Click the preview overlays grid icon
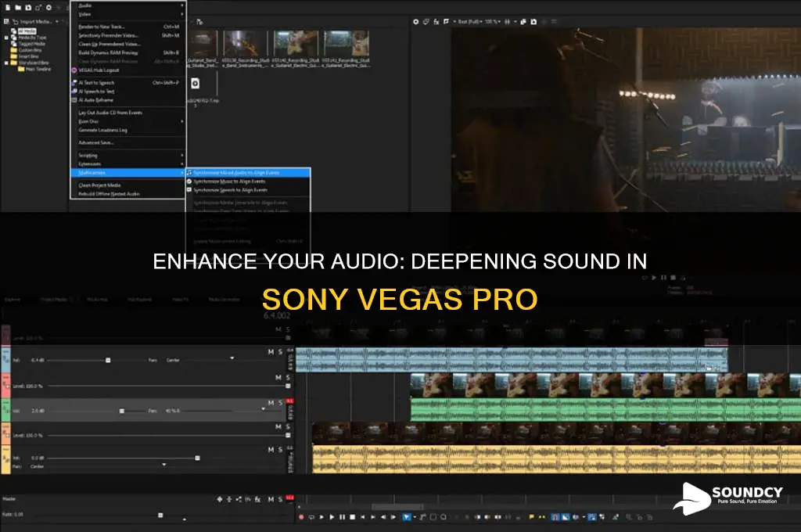Screen dimensions: 801x532 (507, 22)
